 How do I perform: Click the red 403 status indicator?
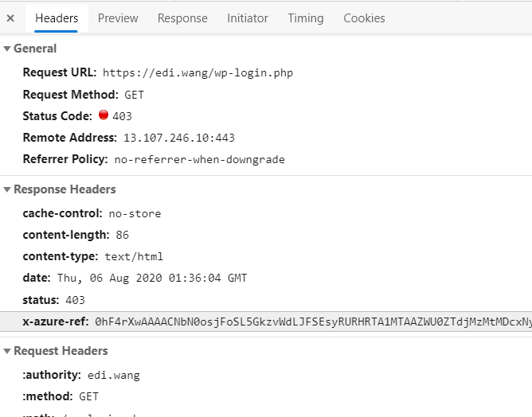point(104,115)
